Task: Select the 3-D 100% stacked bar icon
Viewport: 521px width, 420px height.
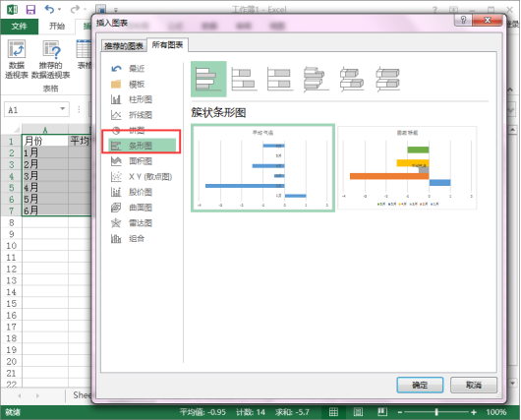Action: pyautogui.click(x=387, y=79)
